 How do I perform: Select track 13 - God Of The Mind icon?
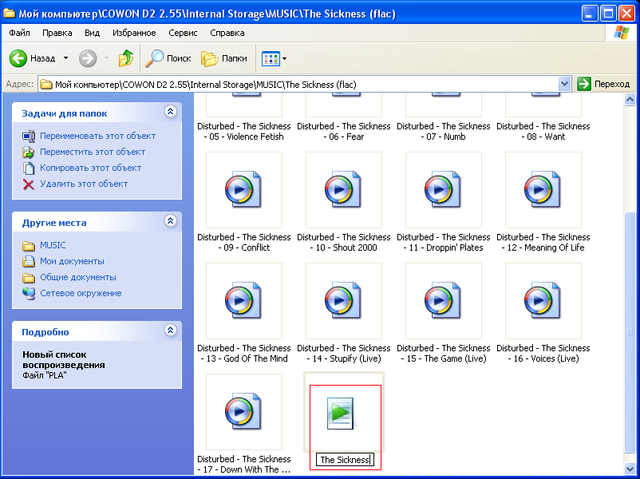click(x=244, y=301)
